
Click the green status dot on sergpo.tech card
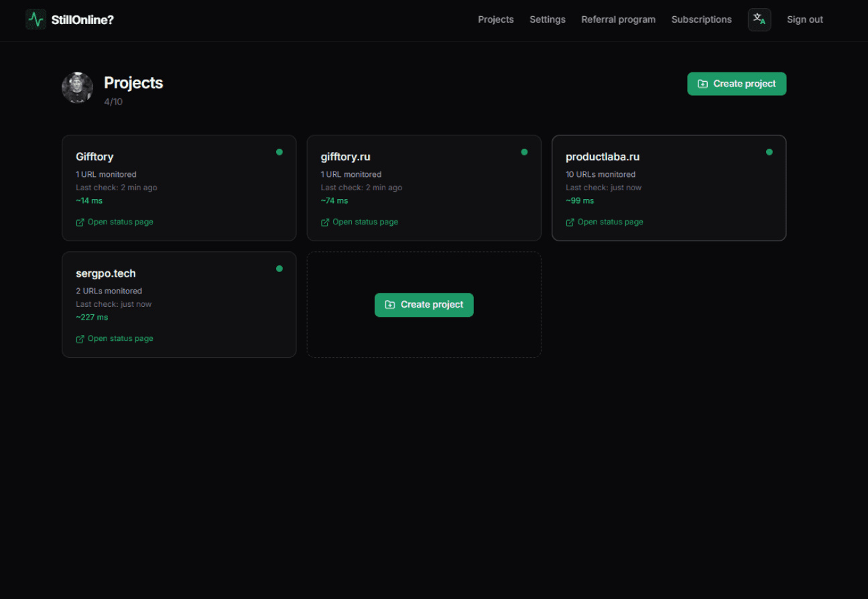tap(280, 269)
